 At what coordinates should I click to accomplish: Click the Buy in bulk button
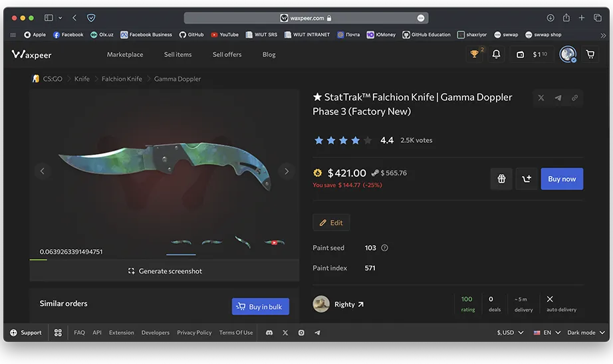(261, 307)
